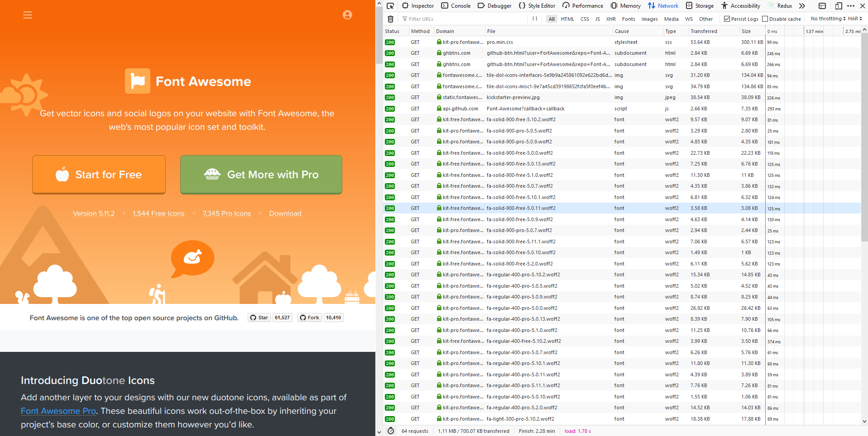Screen dimensions: 868x436
Task: Click into the Filter URLs field
Action: pyautogui.click(x=464, y=19)
